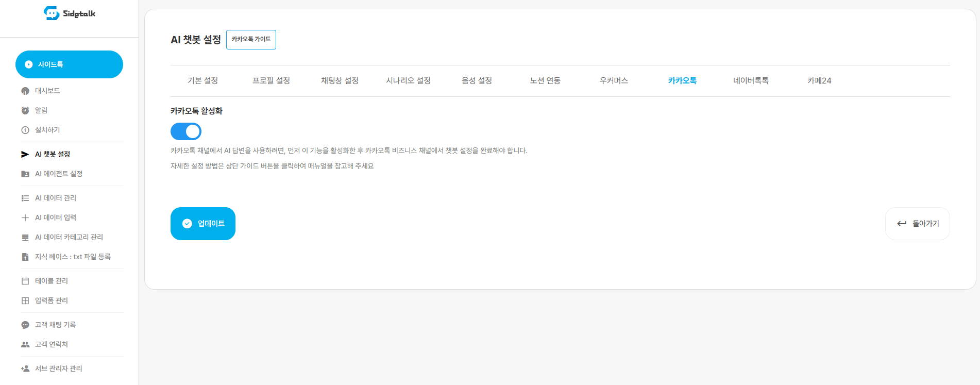Click the AI 데이터 입력 plus icon
This screenshot has height=385, width=980.
coord(25,217)
